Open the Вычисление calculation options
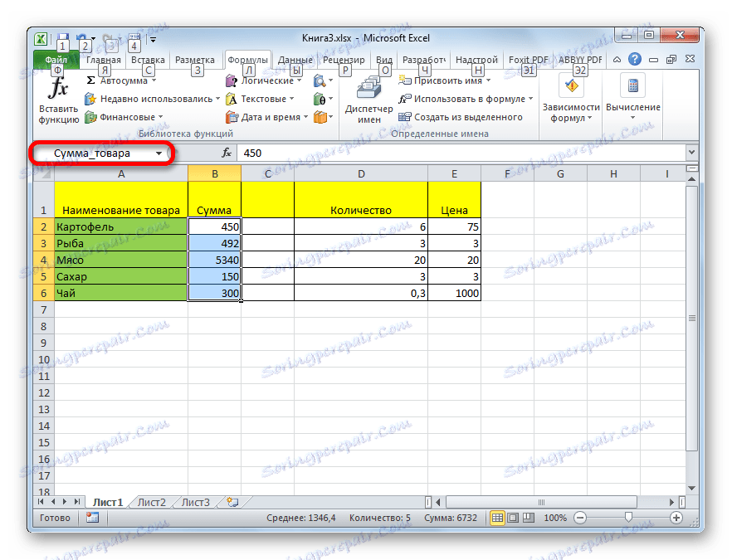The image size is (732, 560). tap(633, 106)
